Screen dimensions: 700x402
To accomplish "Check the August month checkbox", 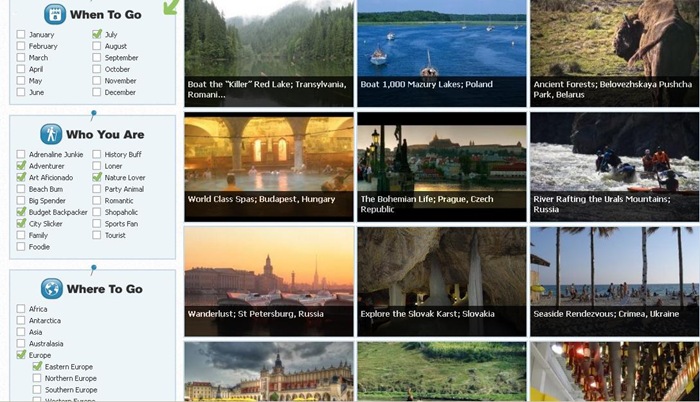I will tap(96, 46).
